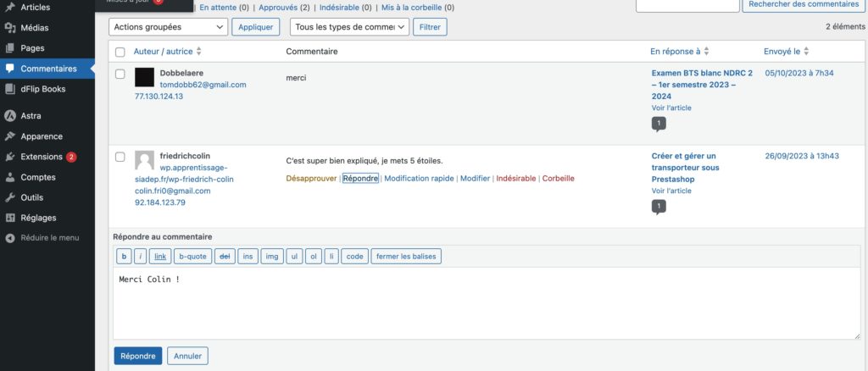Click the Médias icon in the sidebar
This screenshot has width=868, height=371.
(9, 28)
